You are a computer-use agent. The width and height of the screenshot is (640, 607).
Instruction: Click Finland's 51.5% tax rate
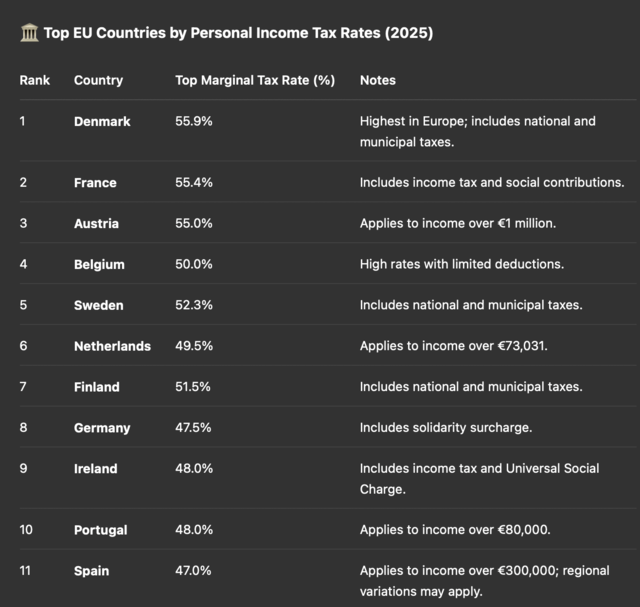pos(193,387)
